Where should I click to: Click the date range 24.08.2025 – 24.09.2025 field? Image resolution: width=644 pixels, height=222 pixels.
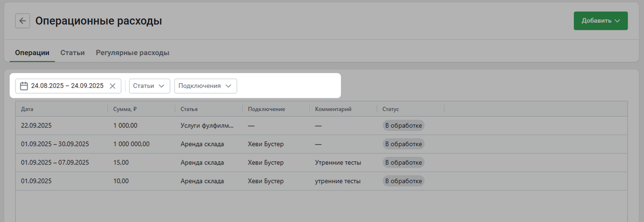click(x=67, y=86)
